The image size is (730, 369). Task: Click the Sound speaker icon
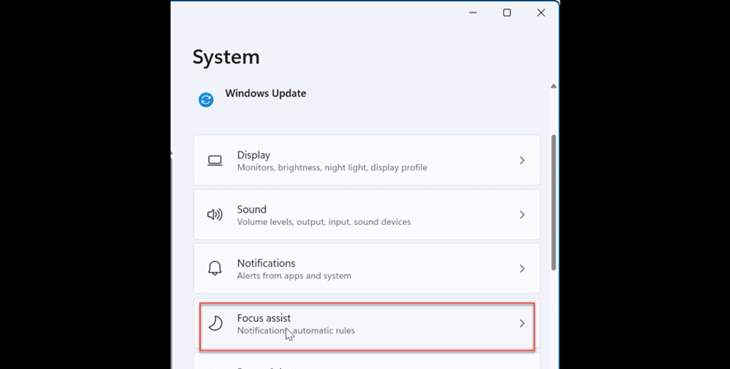click(215, 215)
